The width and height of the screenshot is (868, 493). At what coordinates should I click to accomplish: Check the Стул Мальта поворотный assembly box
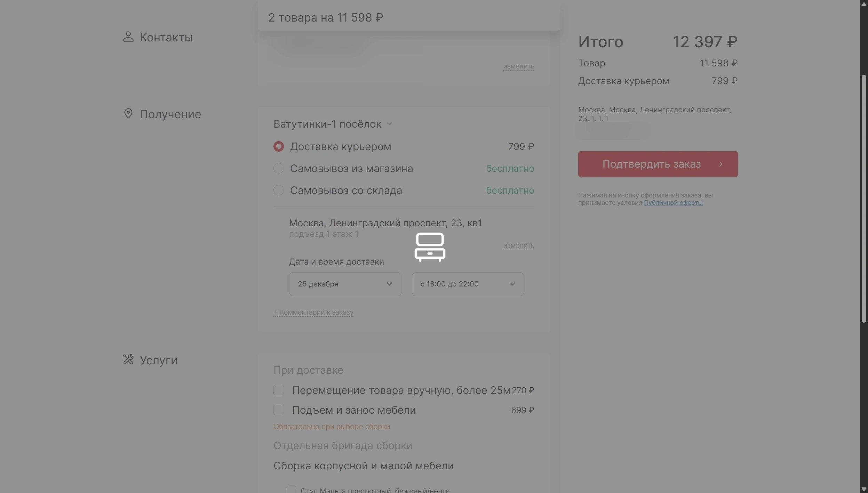pyautogui.click(x=291, y=490)
